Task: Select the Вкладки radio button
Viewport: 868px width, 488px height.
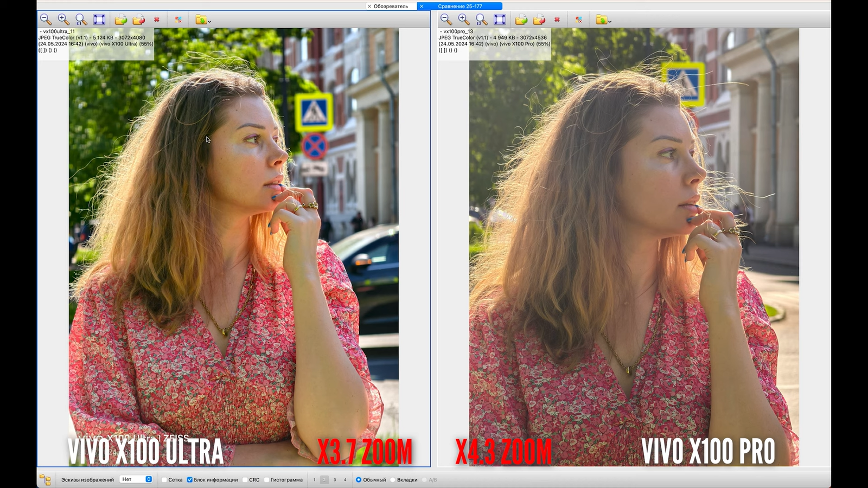Action: coord(393,480)
